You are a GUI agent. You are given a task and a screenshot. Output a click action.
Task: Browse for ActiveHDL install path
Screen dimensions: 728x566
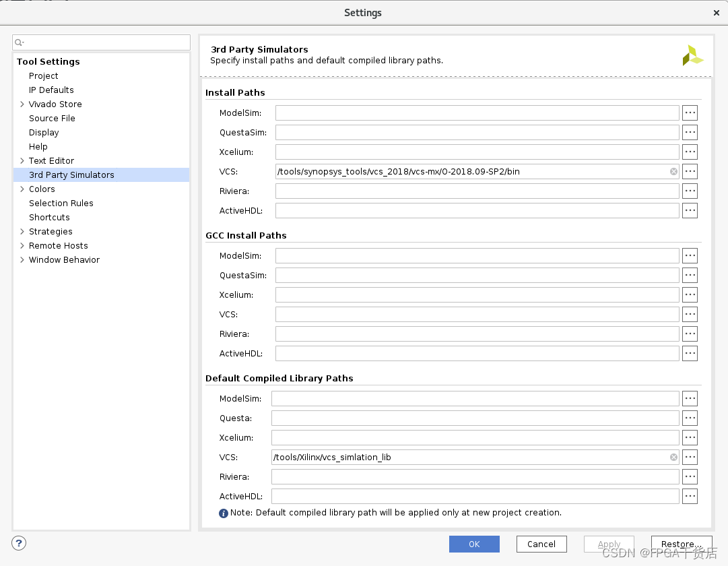point(690,210)
